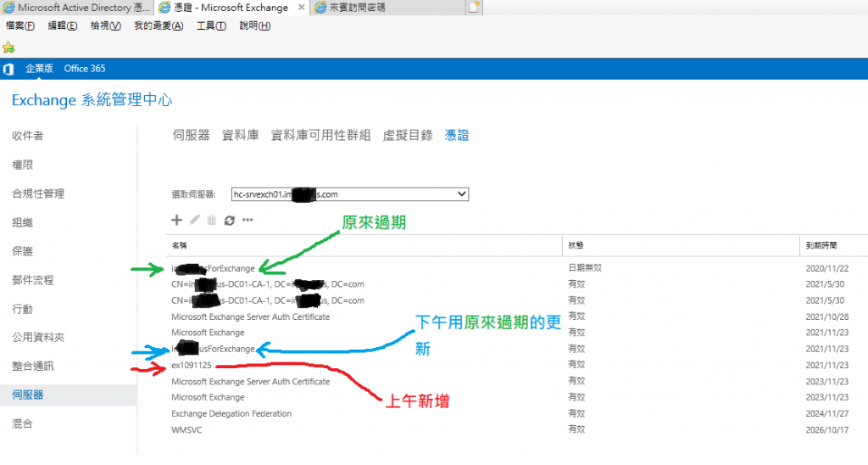The height and width of the screenshot is (465, 868).
Task: Open 公用資料夾 in the left navigation
Action: click(x=38, y=337)
